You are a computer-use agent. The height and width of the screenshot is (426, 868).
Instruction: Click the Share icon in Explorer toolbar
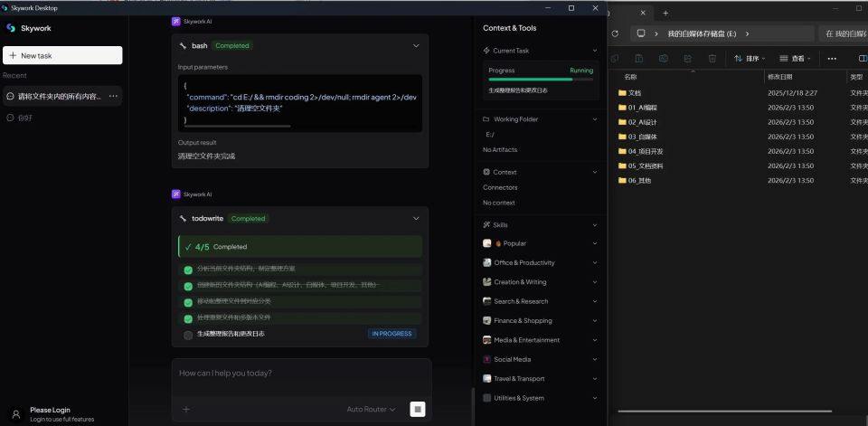coord(688,58)
